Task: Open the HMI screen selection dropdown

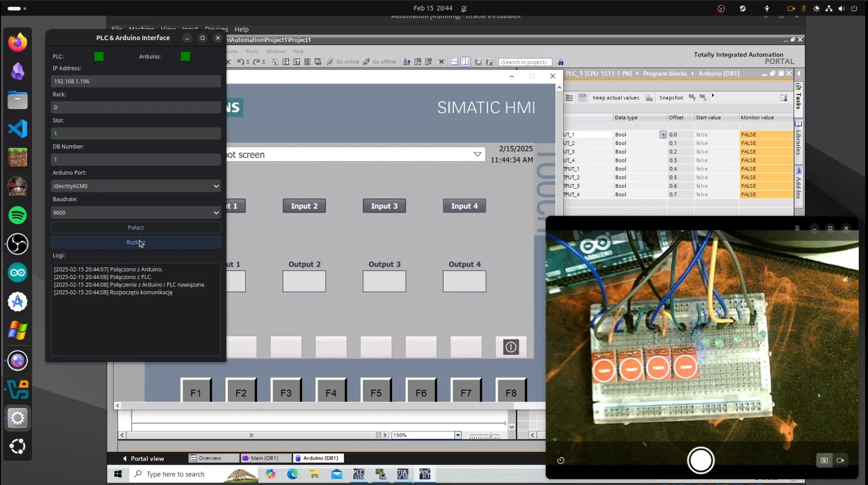Action: tap(477, 154)
